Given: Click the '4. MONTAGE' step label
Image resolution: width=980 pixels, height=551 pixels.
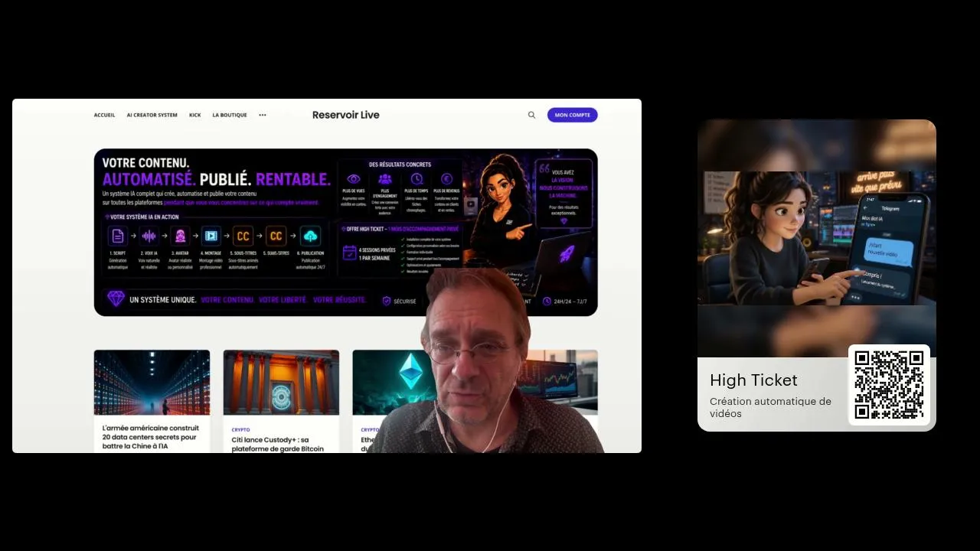Looking at the screenshot, I should (211, 253).
